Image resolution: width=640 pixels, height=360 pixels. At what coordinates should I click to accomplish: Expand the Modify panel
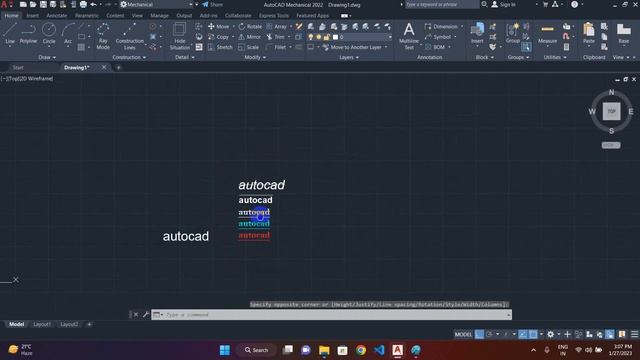[255, 58]
